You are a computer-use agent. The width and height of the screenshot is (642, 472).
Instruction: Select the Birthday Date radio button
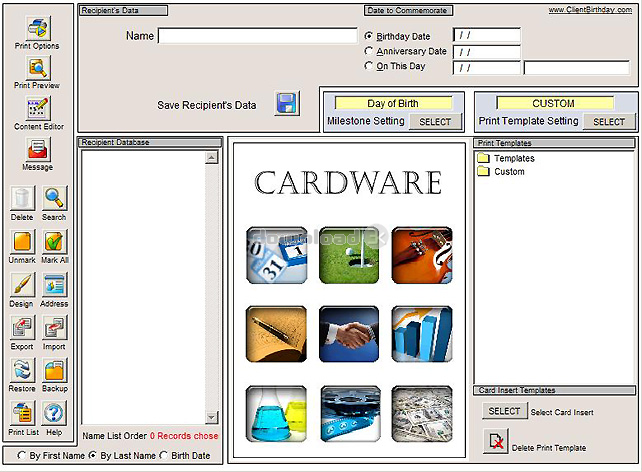click(368, 36)
